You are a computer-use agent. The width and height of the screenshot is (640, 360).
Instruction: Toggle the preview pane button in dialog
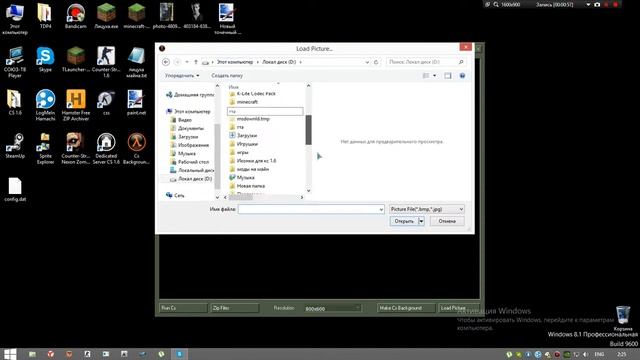coord(448,76)
